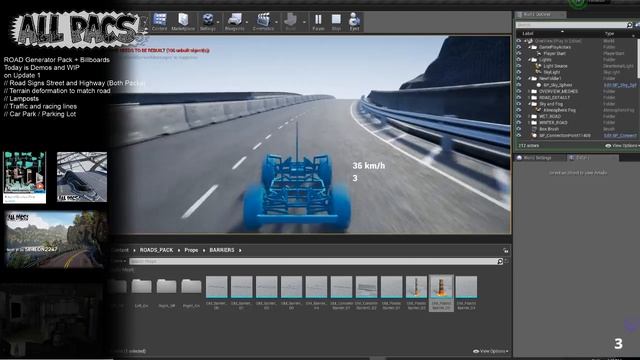Screen dimensions: 640x360
Task: Toggle visibility of Player Start actor
Action: point(519,53)
